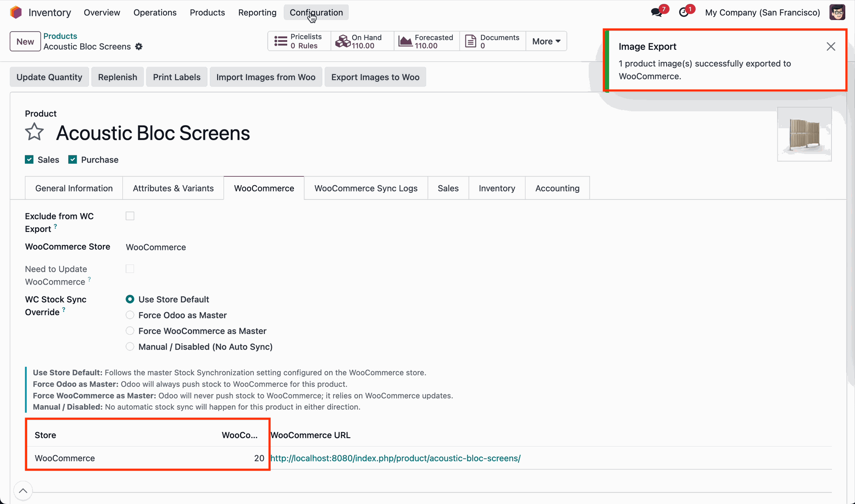Image resolution: width=855 pixels, height=504 pixels.
Task: Open the Operations menu
Action: [x=155, y=12]
